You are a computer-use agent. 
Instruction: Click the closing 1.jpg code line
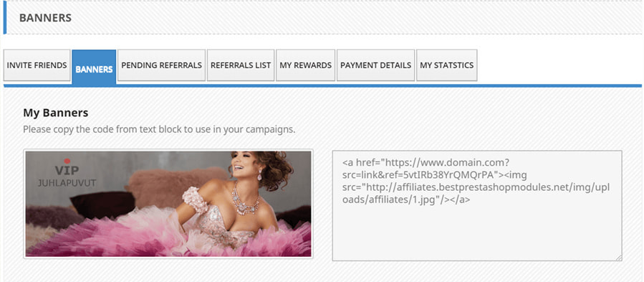pos(406,199)
